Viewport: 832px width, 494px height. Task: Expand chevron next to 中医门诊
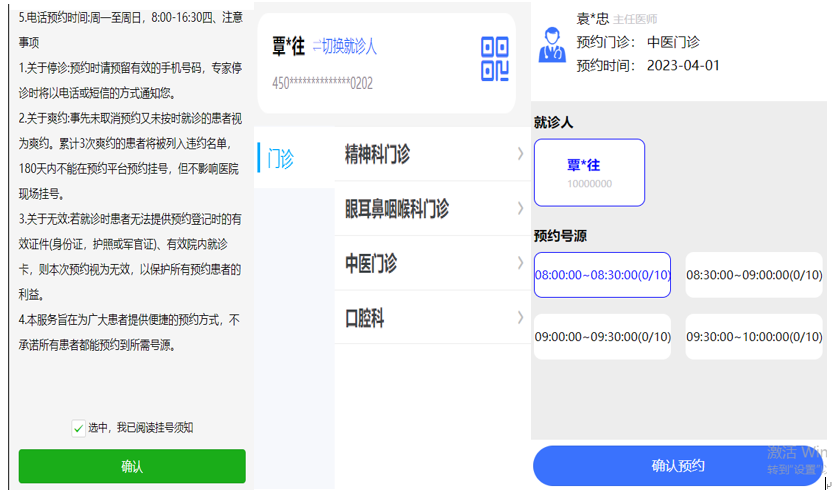pos(521,263)
